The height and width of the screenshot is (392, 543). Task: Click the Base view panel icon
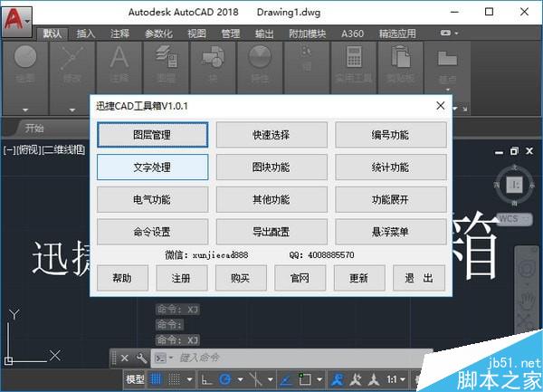(447, 58)
